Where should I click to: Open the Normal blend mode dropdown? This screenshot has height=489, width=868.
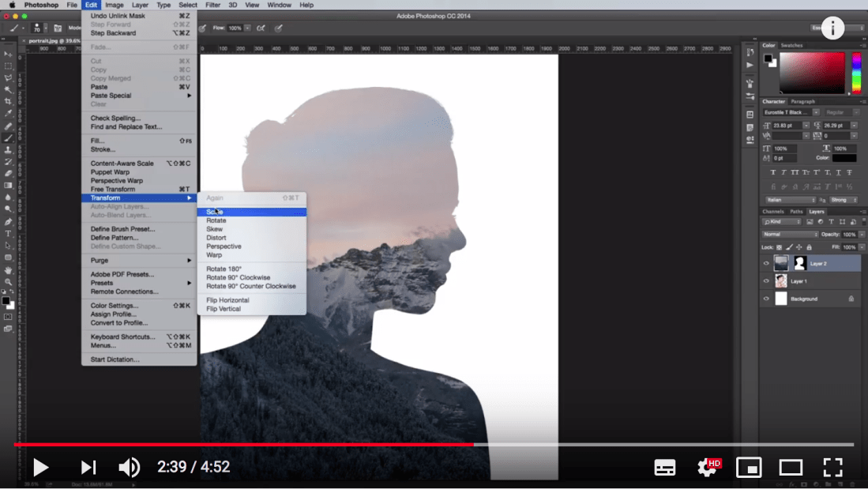789,235
